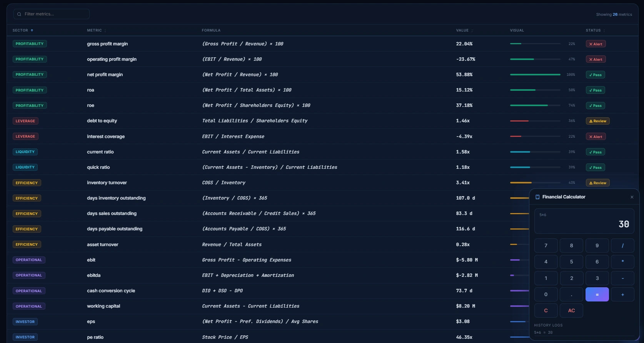This screenshot has width=644, height=343.
Task: Click calculator key 8
Action: coord(571,245)
